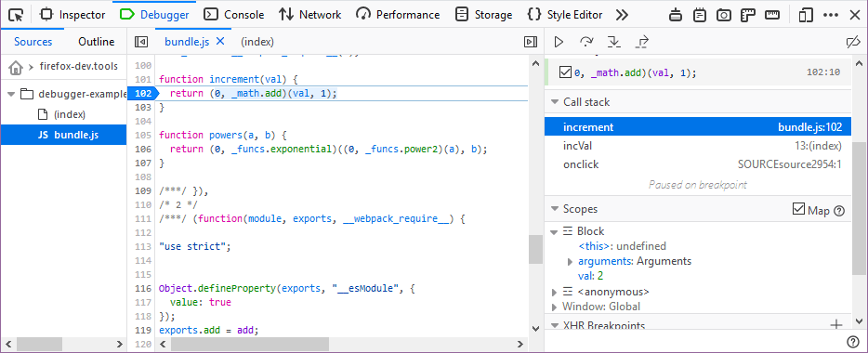Open the Style Editor tab
Image resolution: width=868 pixels, height=353 pixels.
[x=564, y=15]
